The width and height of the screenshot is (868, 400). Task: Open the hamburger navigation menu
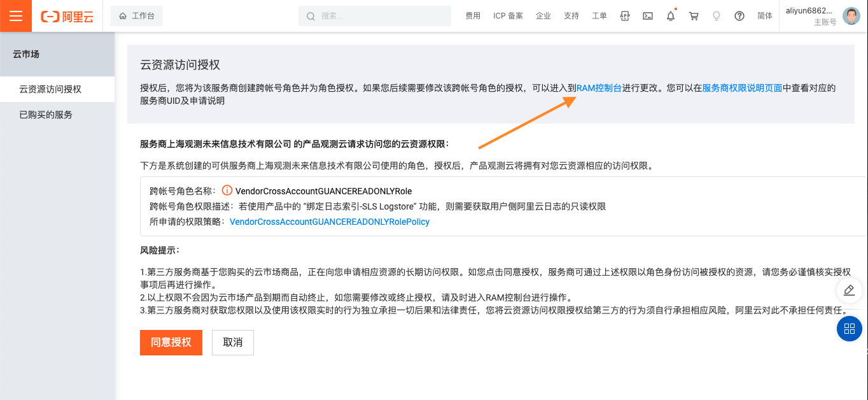16,16
